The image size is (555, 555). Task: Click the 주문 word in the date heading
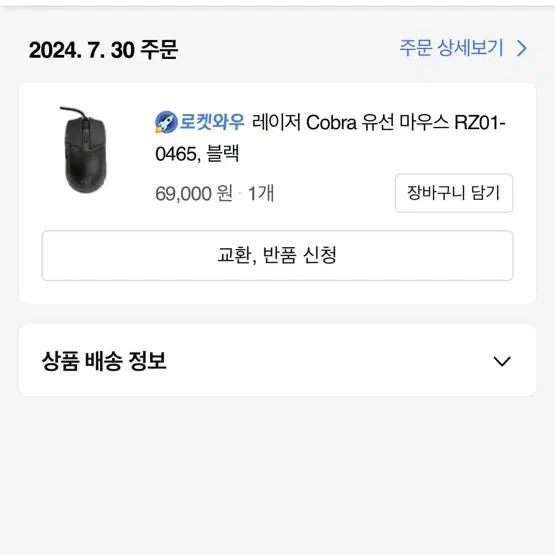click(159, 50)
